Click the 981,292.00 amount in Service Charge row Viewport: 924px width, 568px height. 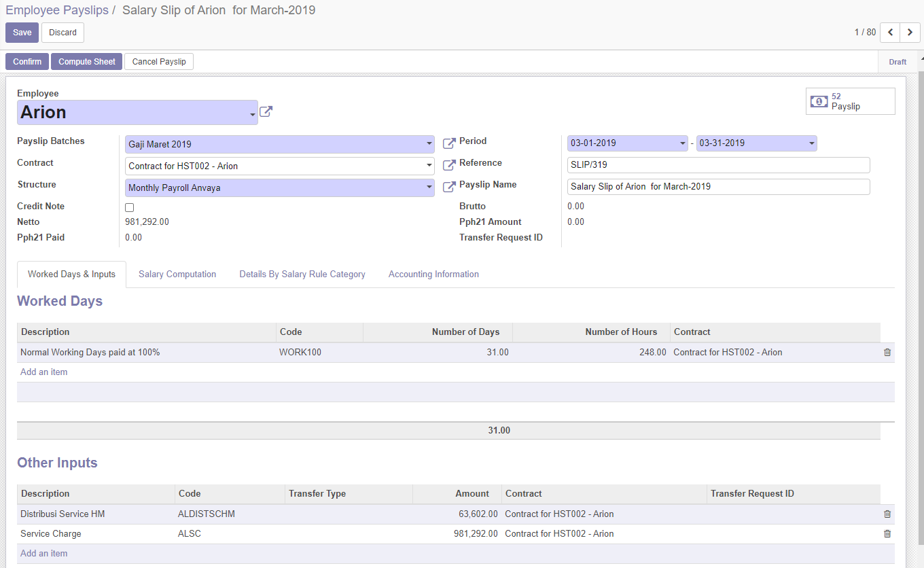(x=457, y=534)
